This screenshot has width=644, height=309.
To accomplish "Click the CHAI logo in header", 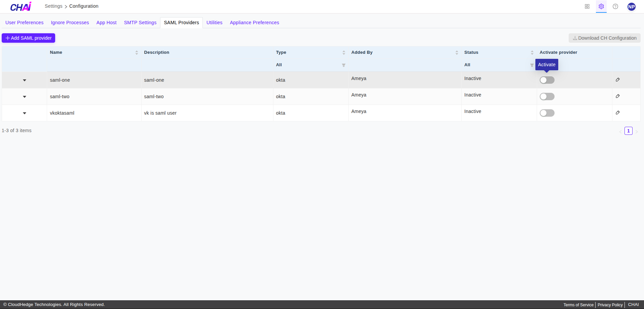I will (21, 7).
